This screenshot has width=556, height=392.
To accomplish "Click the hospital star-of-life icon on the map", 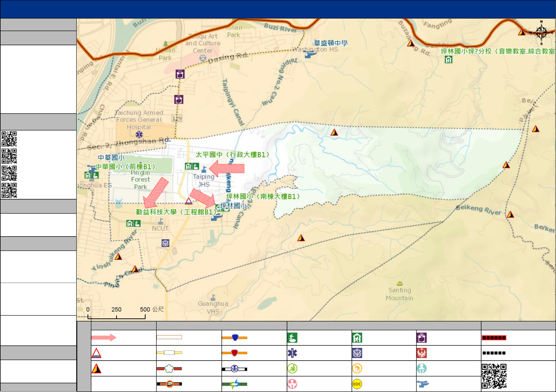I will tap(139, 135).
